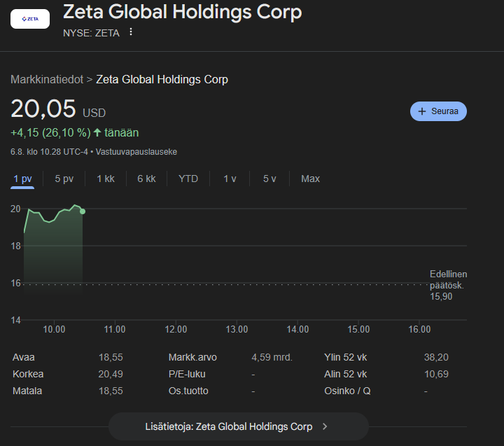Click the chevron arrow after Lisätietoja
The width and height of the screenshot is (504, 446).
325,426
